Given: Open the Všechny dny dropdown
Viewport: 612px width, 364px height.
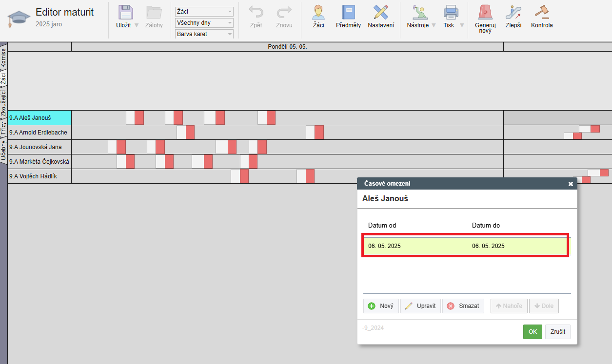Looking at the screenshot, I should pyautogui.click(x=204, y=23).
